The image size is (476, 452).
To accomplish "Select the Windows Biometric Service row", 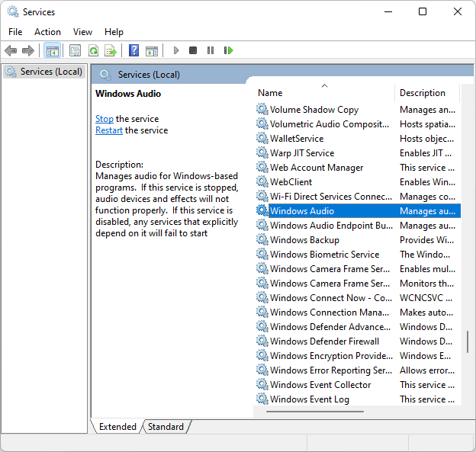I will 358,255.
